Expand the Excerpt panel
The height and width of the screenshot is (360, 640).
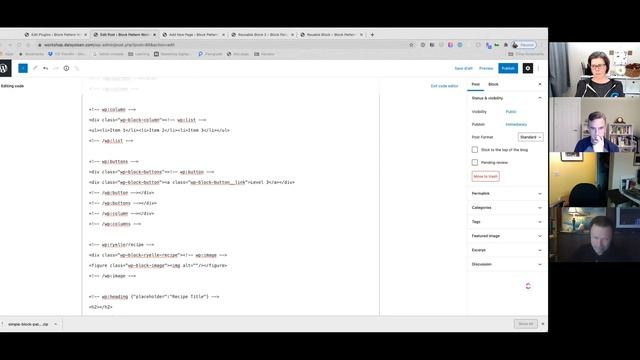[x=506, y=250]
